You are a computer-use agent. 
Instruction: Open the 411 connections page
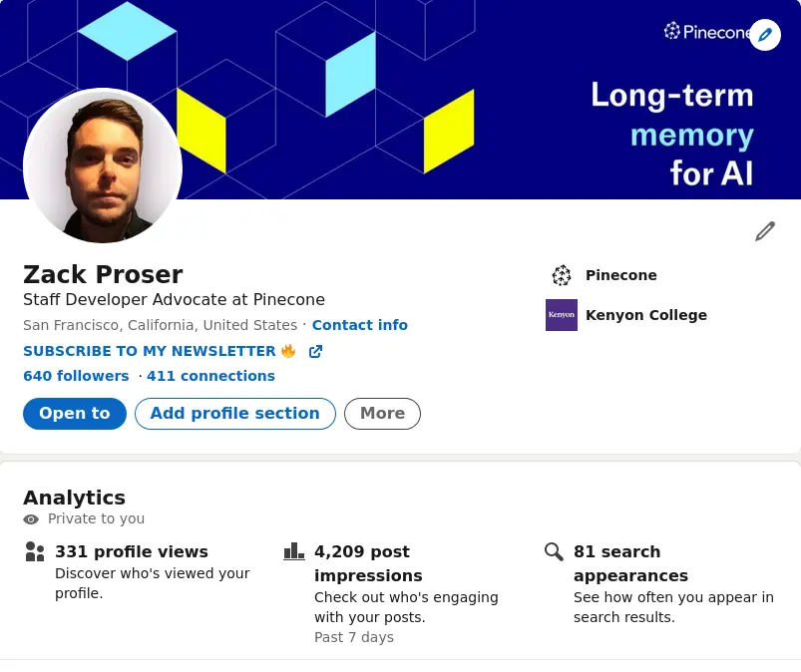click(210, 376)
